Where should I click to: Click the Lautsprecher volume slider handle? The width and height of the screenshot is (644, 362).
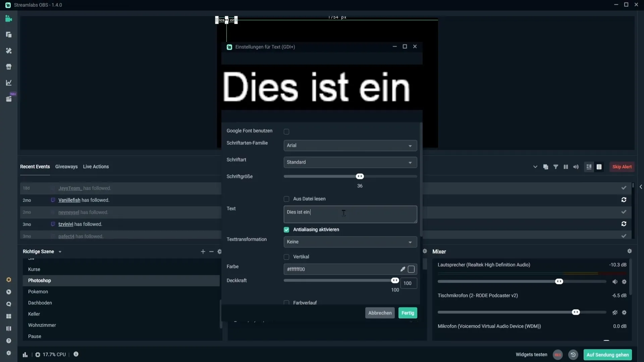(x=559, y=282)
